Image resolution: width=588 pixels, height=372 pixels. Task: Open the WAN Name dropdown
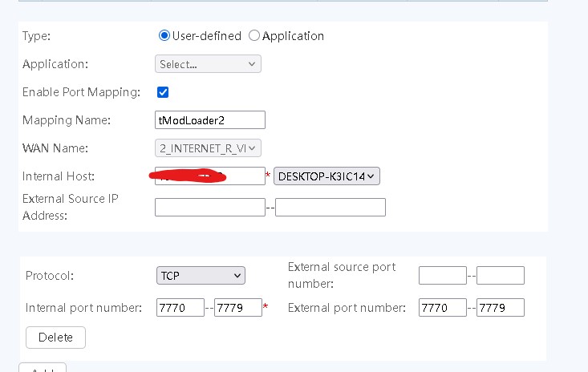(x=208, y=148)
